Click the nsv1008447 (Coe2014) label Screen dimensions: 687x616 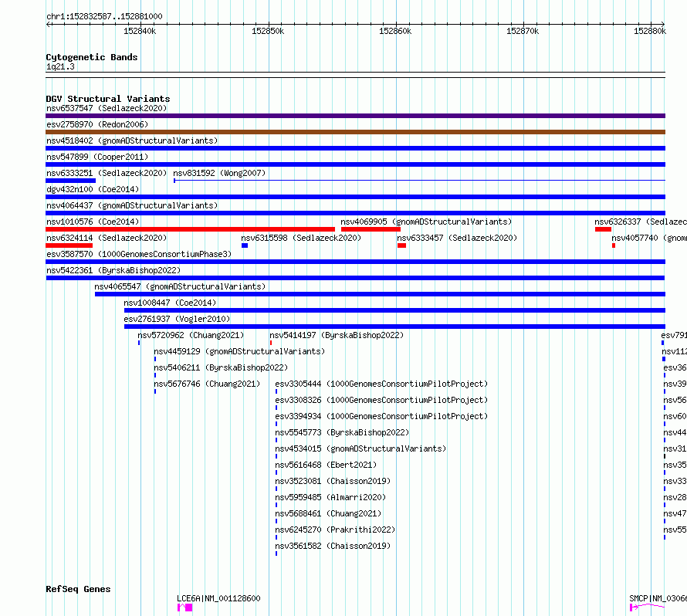[x=170, y=303]
